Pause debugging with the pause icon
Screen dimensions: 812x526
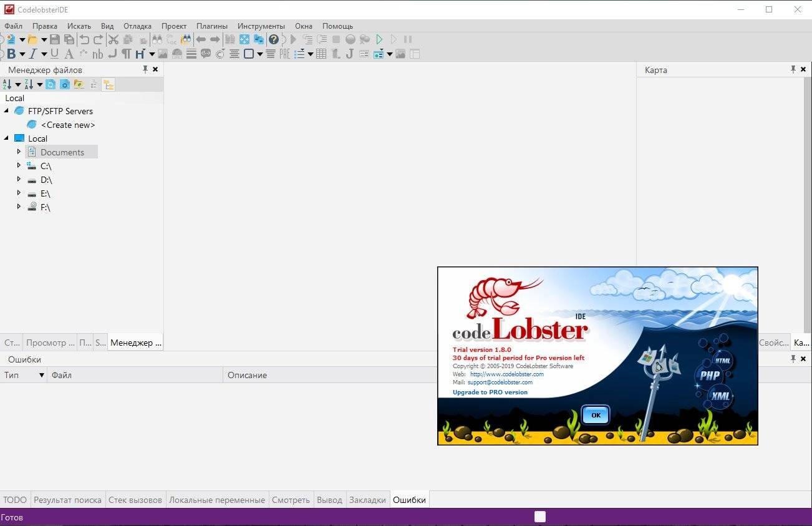click(x=407, y=39)
